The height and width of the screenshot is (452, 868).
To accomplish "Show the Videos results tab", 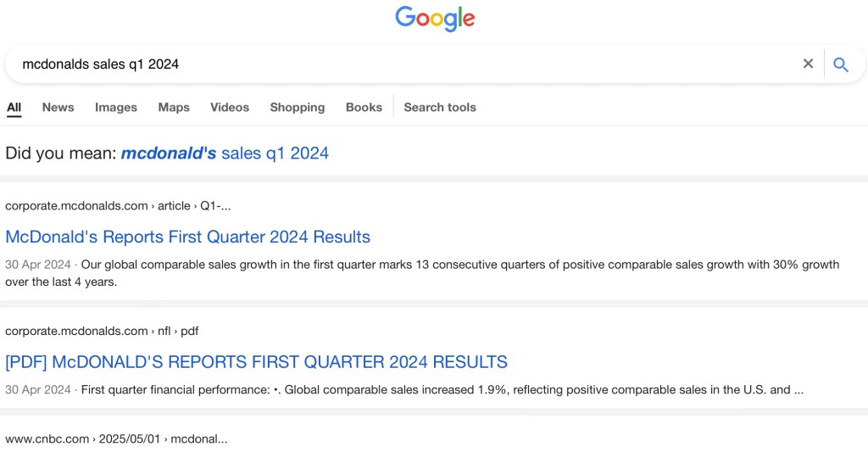I will [x=230, y=108].
